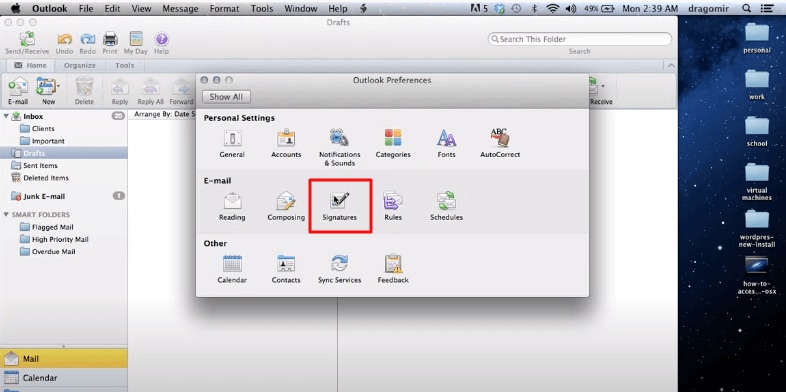Collapse the Smart Folders section
The height and width of the screenshot is (392, 786).
click(x=6, y=215)
